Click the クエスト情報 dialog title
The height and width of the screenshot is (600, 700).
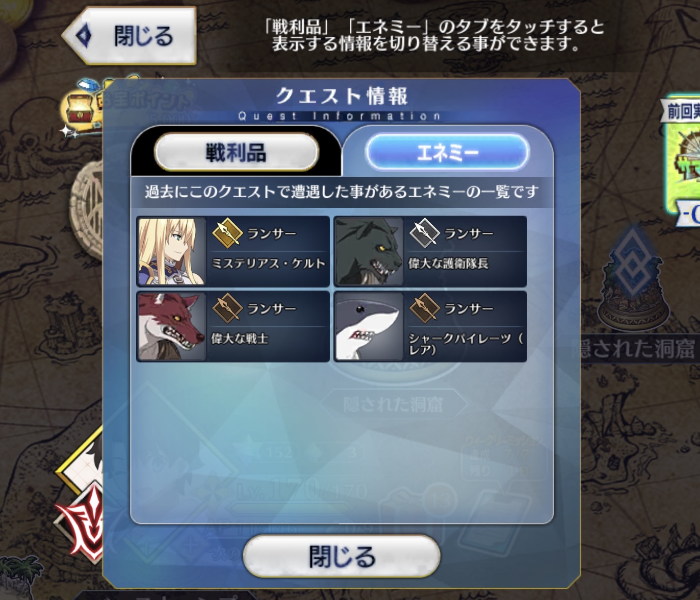tap(342, 96)
